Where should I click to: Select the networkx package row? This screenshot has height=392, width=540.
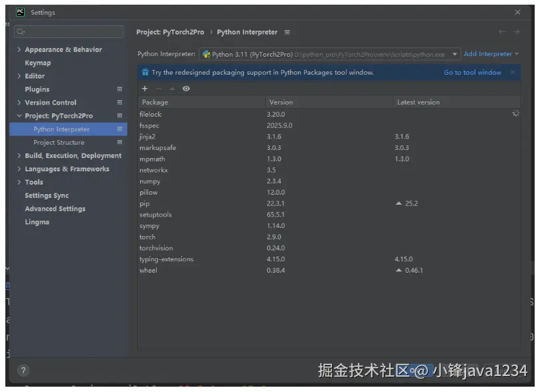tap(329, 170)
